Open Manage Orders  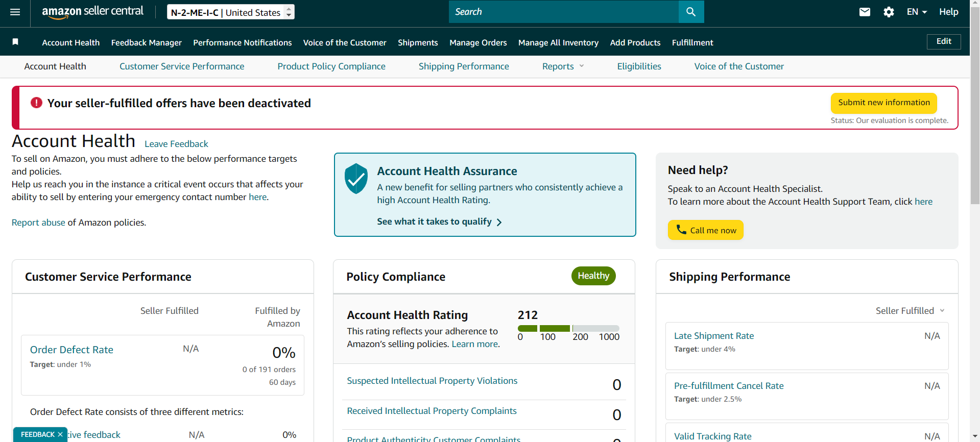[x=478, y=42]
